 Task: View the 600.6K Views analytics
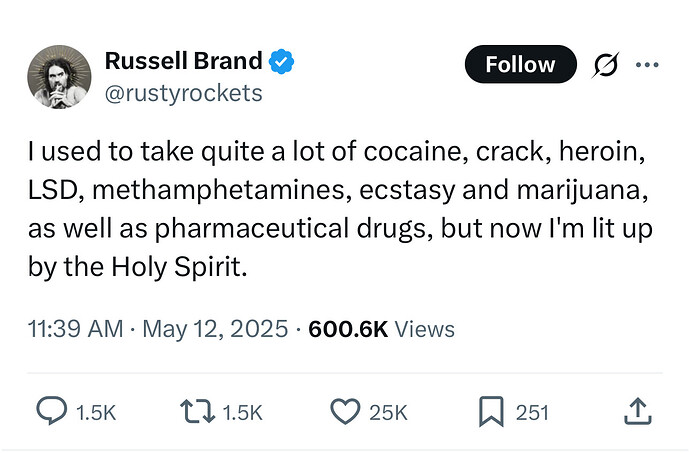tap(381, 329)
